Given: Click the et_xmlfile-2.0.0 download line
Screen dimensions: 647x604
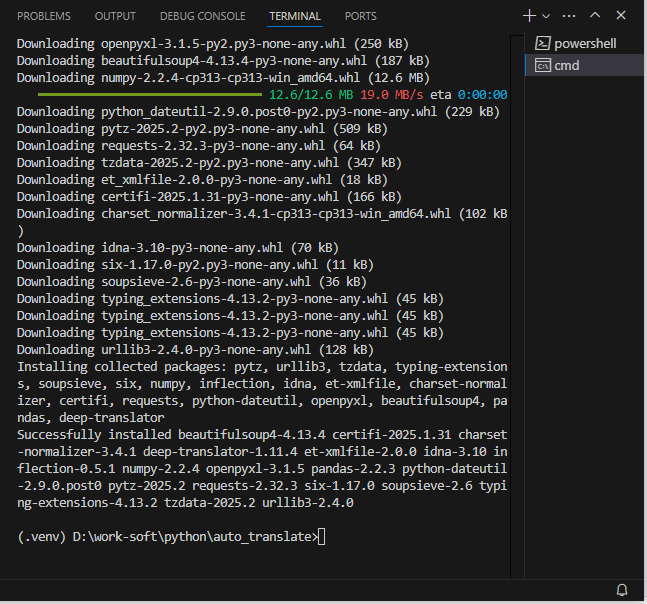Looking at the screenshot, I should click(202, 179).
